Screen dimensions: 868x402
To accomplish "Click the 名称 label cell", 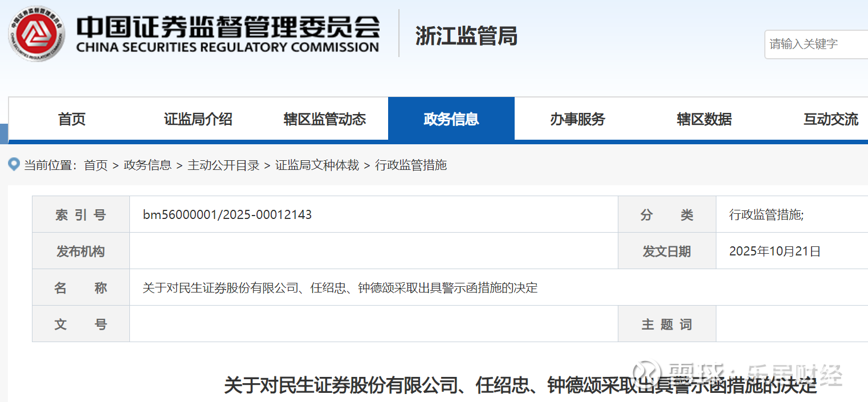I will point(81,287).
